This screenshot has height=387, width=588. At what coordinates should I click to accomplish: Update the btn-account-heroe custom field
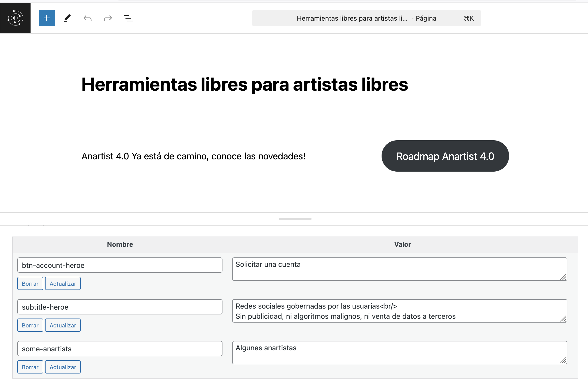pos(63,283)
